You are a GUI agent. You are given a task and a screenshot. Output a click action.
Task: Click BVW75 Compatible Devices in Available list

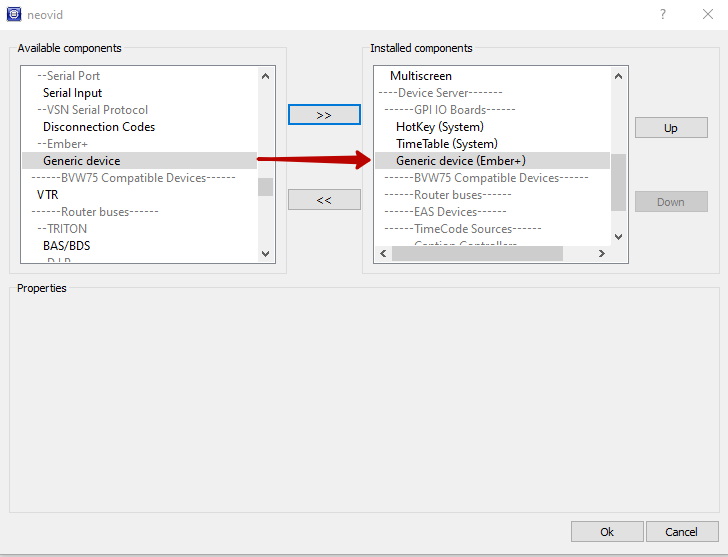[139, 178]
